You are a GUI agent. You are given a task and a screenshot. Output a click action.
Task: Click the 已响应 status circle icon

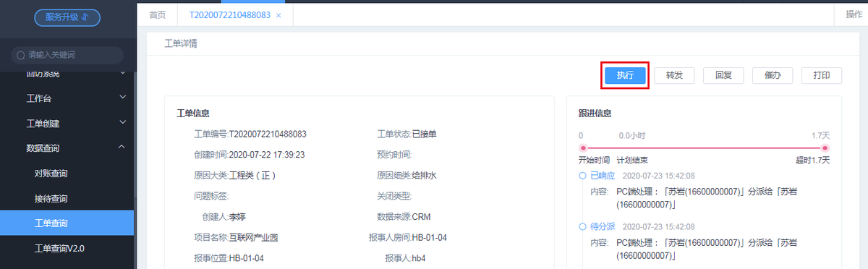[x=583, y=176]
